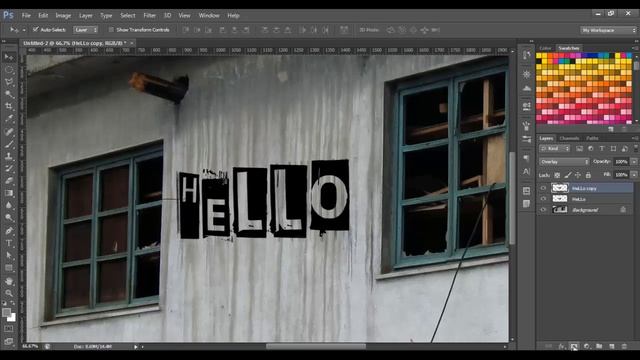640x360 pixels.
Task: Select the HeLLo copy layer thumbnail
Action: click(560, 188)
